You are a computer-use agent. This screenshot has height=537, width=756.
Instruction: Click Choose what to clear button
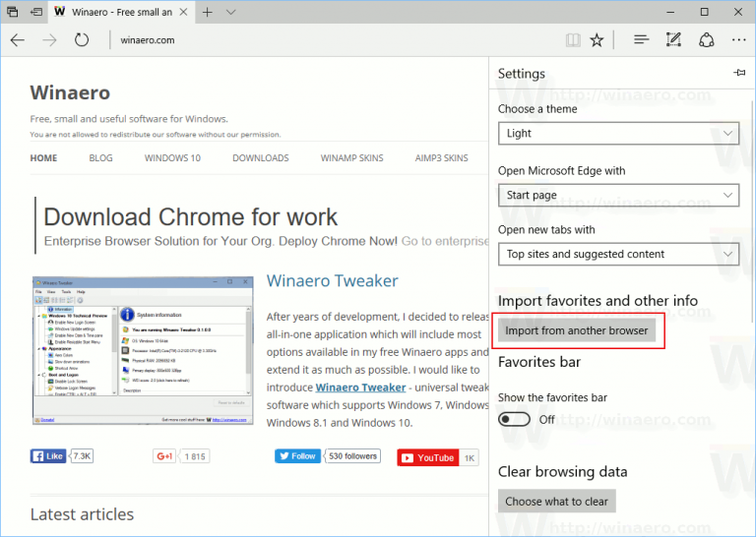pyautogui.click(x=557, y=502)
